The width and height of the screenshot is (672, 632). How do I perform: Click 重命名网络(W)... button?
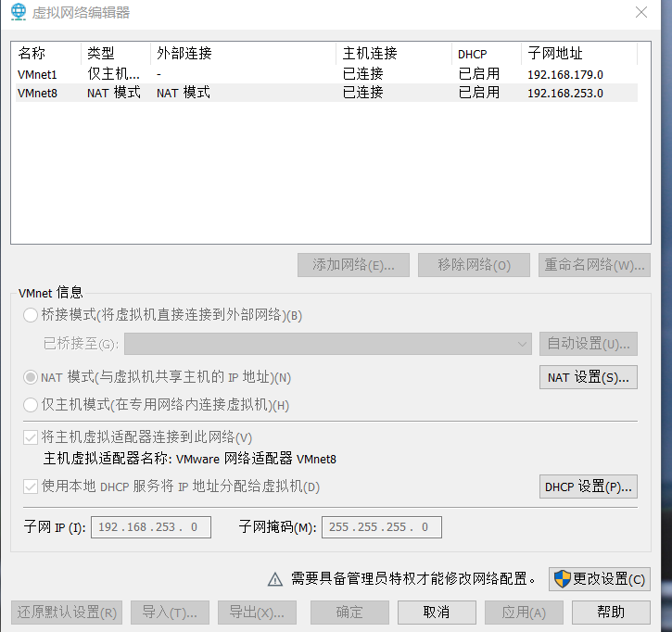pos(594,265)
